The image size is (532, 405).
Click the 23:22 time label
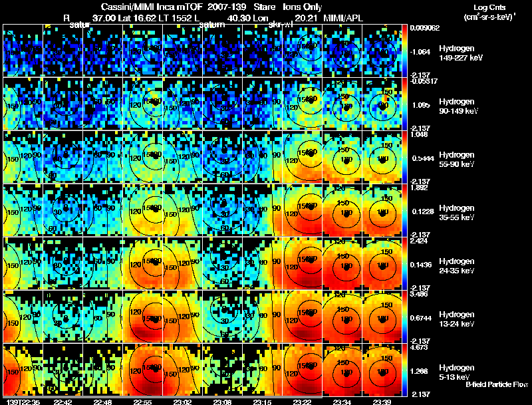(x=302, y=402)
